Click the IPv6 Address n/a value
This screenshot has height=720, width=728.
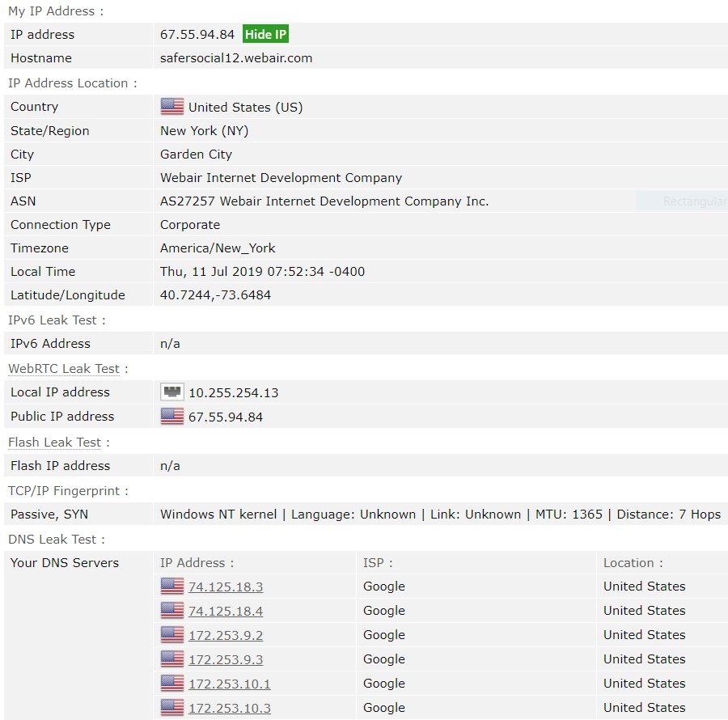pos(170,344)
